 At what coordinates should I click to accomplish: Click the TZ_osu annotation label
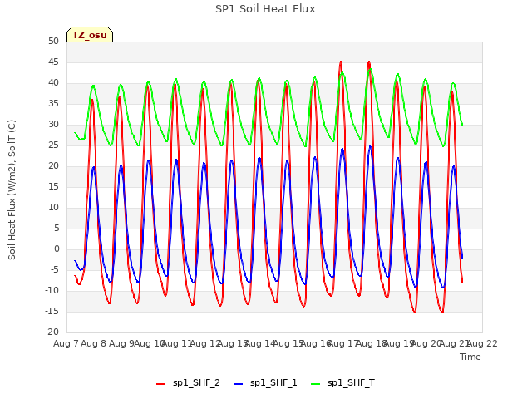(x=90, y=35)
